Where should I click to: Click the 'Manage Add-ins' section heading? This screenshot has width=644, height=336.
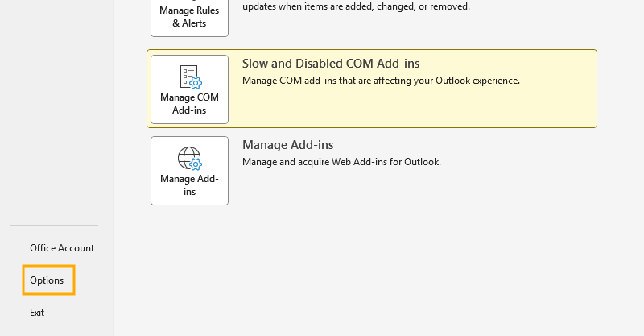tap(288, 145)
